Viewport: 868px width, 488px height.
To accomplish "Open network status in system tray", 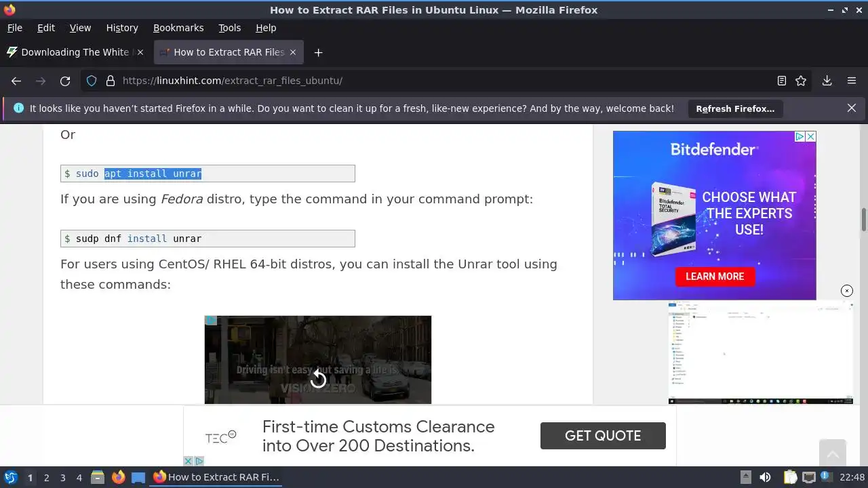I will coord(809,477).
